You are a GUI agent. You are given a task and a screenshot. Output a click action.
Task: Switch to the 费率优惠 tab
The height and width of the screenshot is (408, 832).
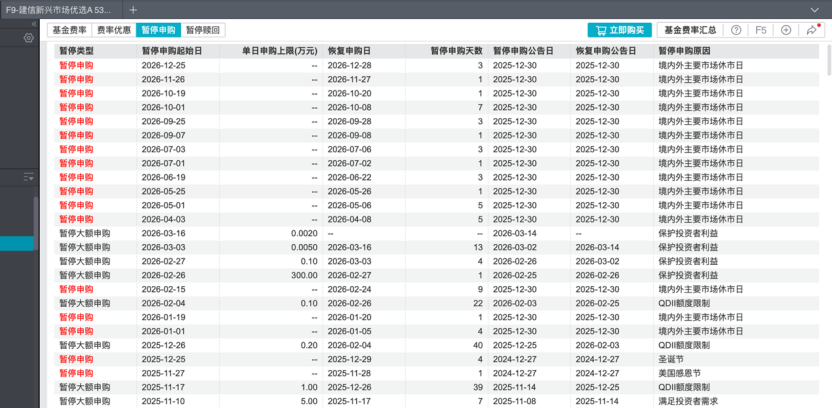[x=113, y=31]
